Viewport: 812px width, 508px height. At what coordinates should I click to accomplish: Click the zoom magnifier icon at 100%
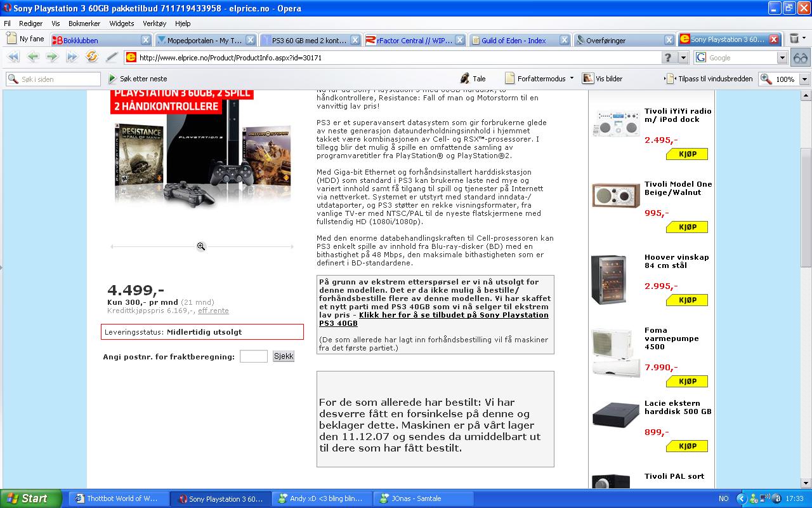click(766, 79)
